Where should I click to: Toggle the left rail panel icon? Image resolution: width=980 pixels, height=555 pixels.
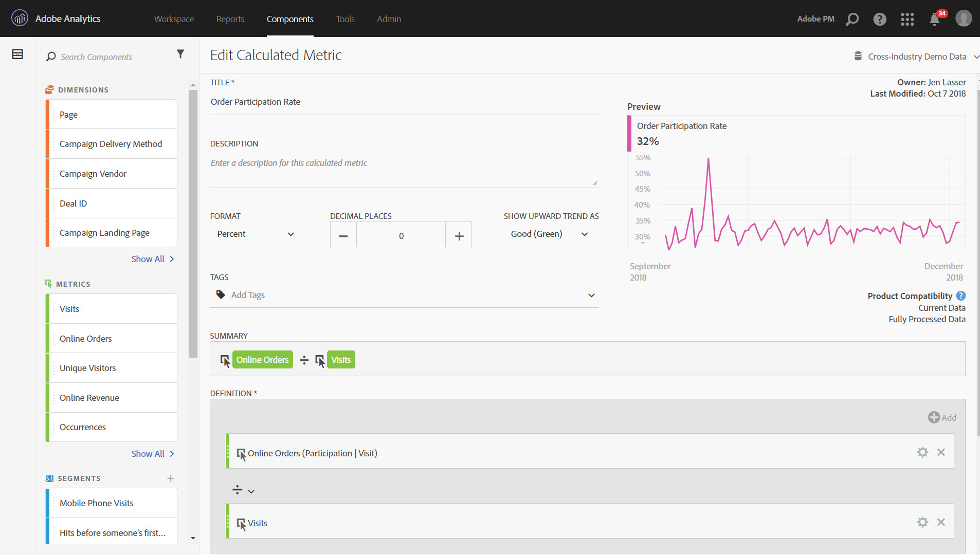point(17,54)
